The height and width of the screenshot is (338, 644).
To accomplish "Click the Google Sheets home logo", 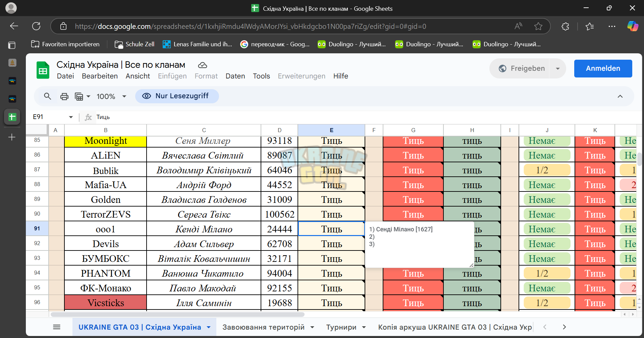I will coord(43,70).
